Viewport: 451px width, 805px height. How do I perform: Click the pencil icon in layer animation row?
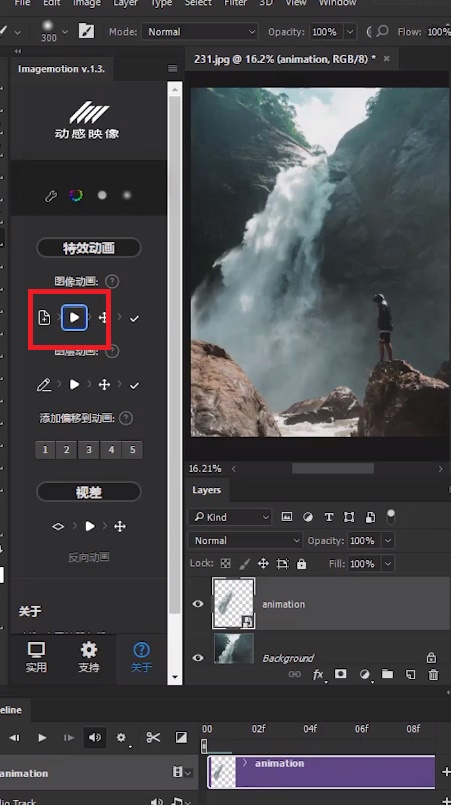[x=44, y=385]
